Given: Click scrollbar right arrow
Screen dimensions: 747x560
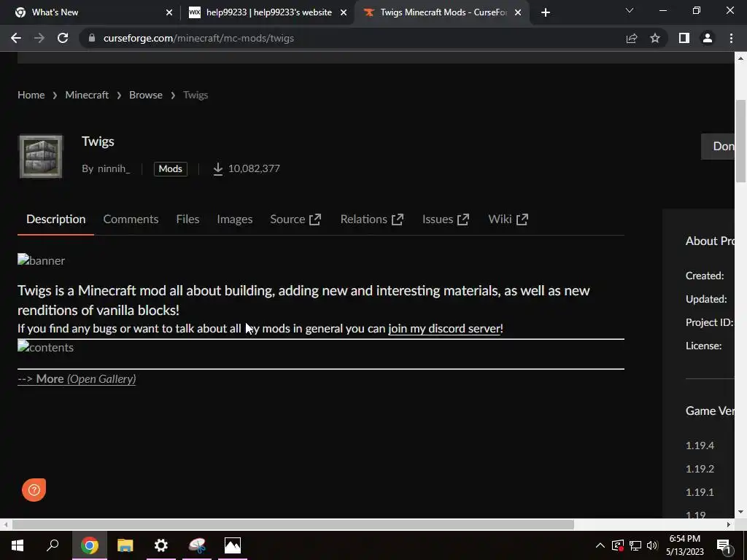Looking at the screenshot, I should [x=729, y=524].
